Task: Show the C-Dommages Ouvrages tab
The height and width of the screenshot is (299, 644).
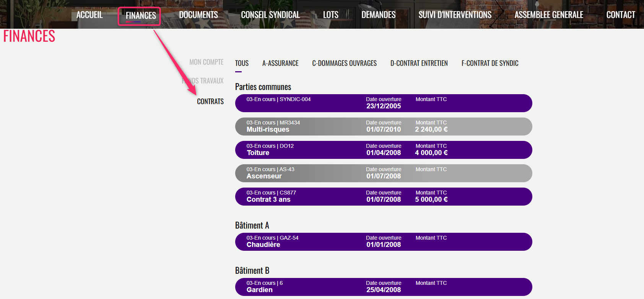Action: coord(344,63)
